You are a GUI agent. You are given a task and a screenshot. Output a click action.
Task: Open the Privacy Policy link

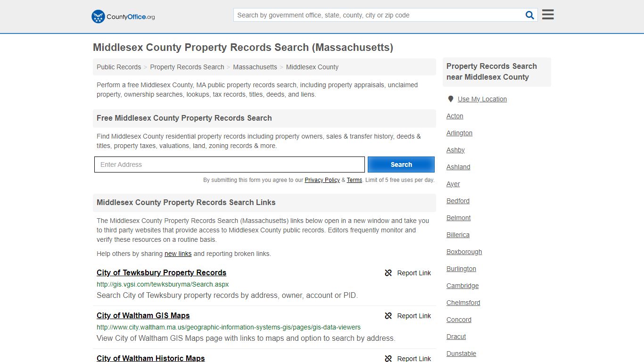[322, 180]
